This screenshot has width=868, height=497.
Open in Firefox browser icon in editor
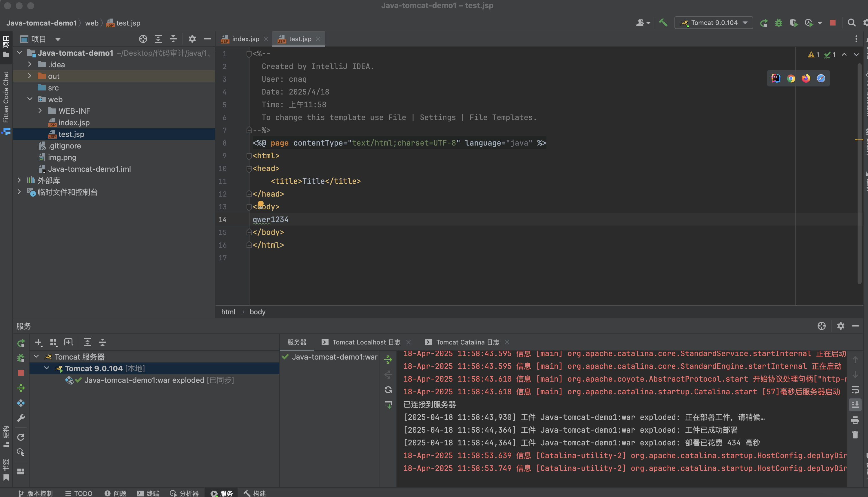(x=806, y=79)
